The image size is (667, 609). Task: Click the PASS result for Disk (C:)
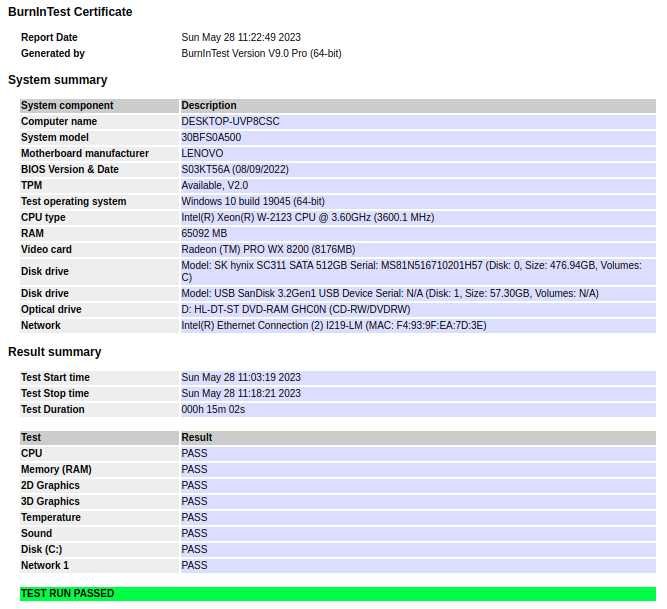[x=194, y=549]
